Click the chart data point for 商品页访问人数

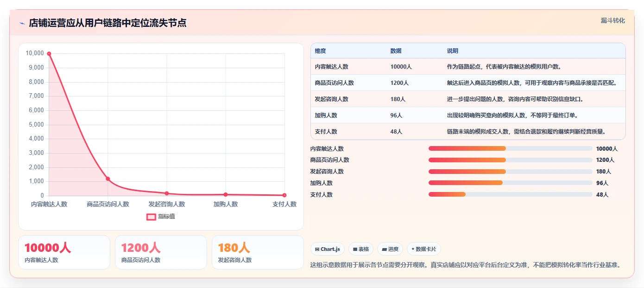(108, 179)
